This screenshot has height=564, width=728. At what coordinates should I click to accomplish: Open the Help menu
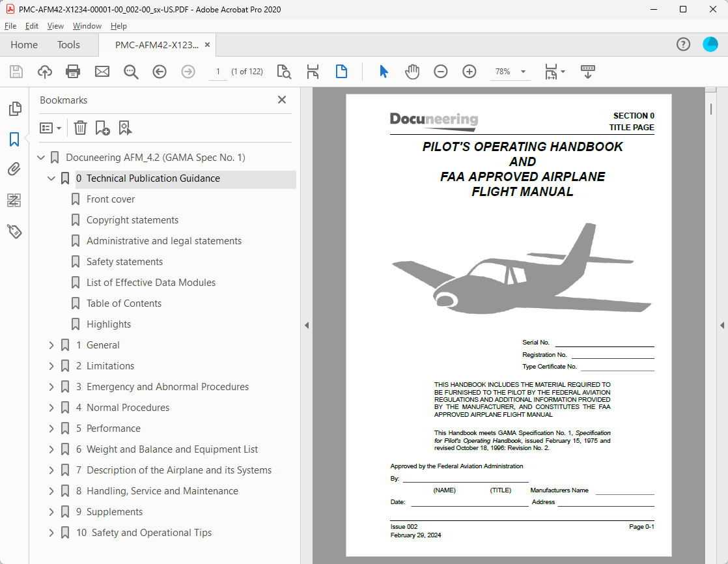(119, 26)
